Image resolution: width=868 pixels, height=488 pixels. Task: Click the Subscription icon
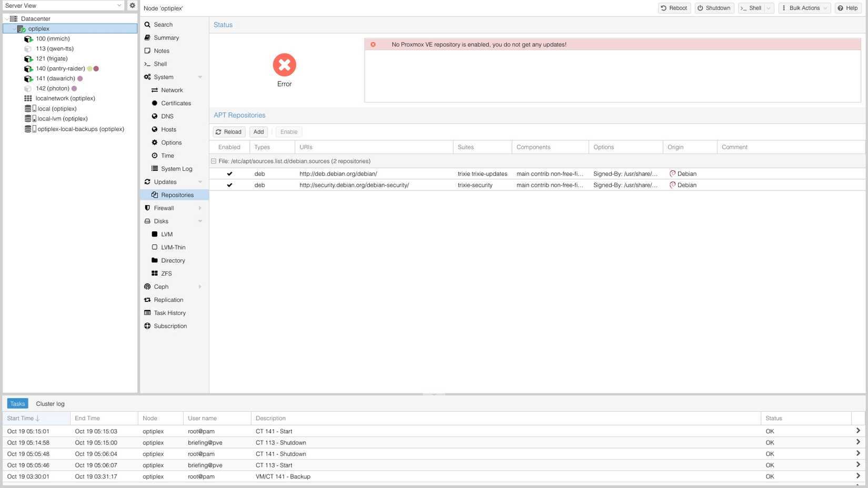(147, 326)
